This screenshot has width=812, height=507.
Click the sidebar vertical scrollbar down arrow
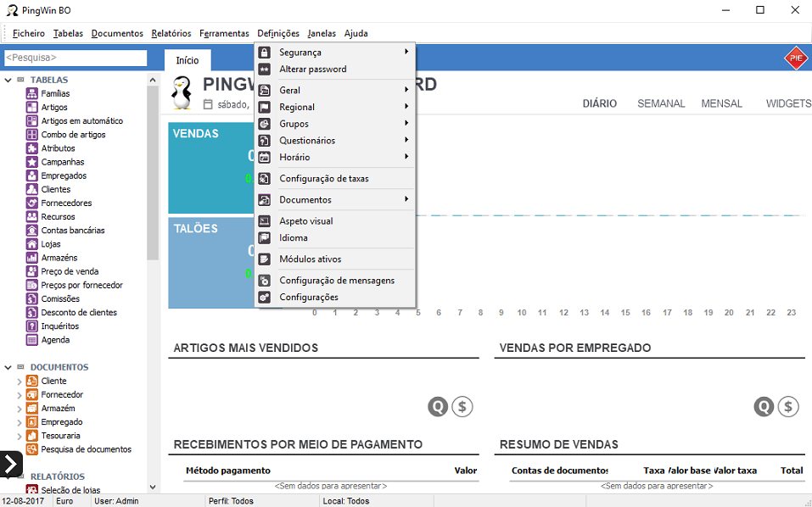(x=153, y=487)
